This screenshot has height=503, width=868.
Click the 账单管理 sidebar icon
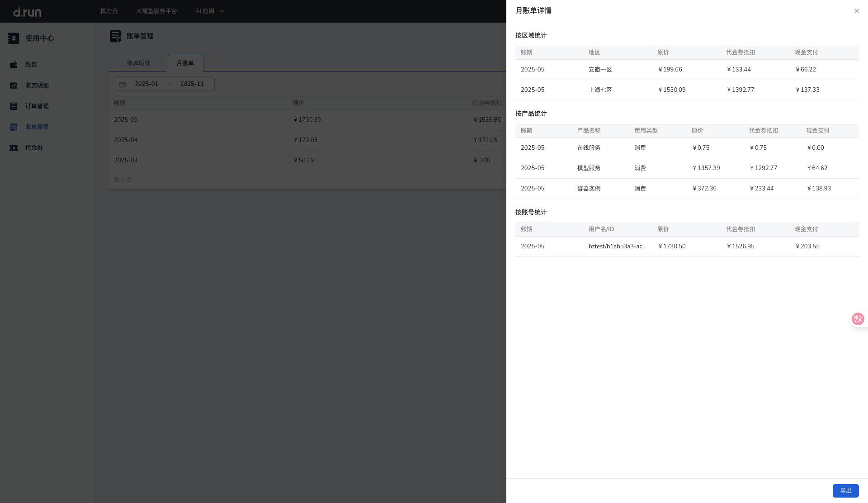(14, 127)
